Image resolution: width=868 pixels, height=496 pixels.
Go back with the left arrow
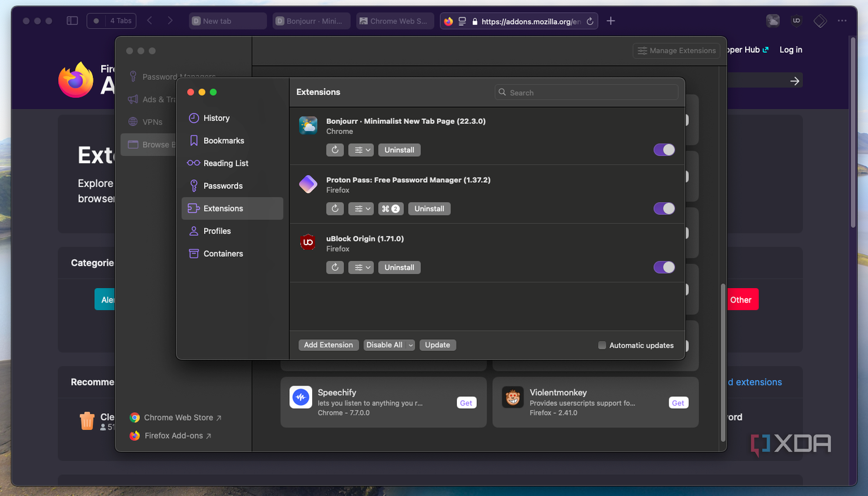pos(150,21)
